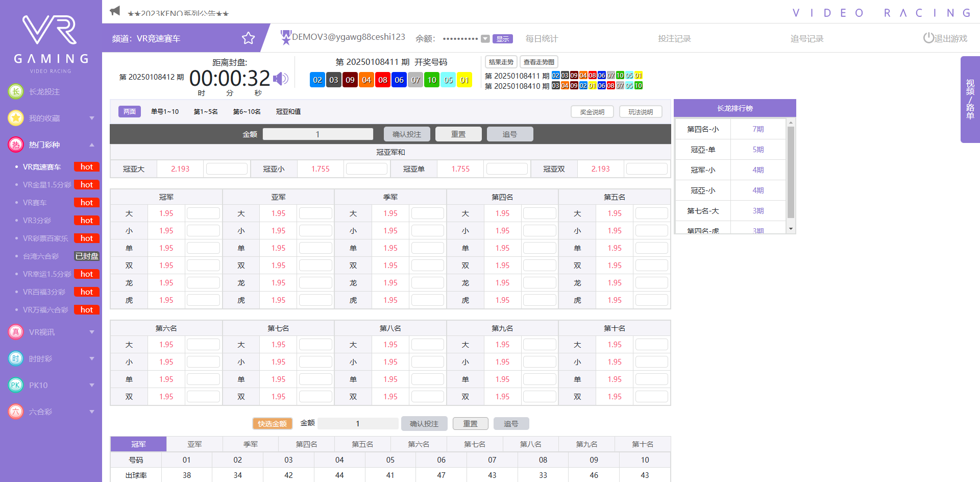The width and height of the screenshot is (980, 482).
Task: Select the 第四名 statistics tab
Action: (x=306, y=444)
